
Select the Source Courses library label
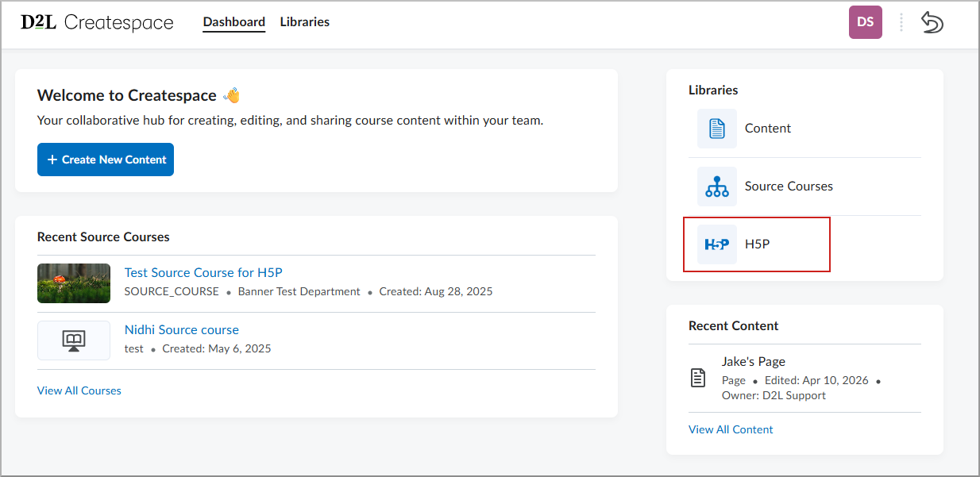789,187
